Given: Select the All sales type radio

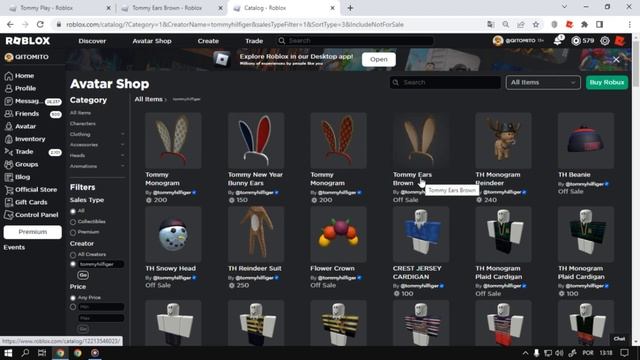Looking at the screenshot, I should click(x=73, y=211).
